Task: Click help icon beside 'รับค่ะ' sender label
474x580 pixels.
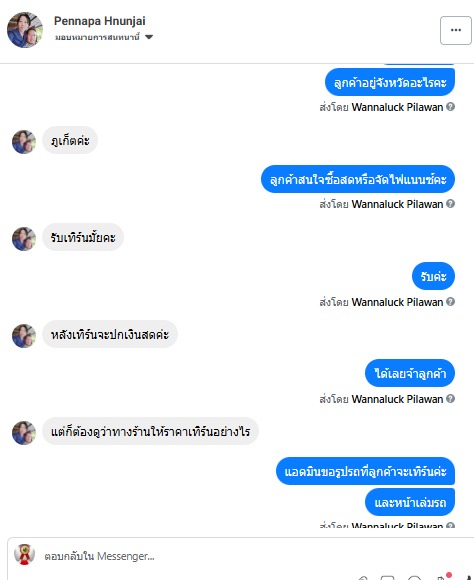Action: point(450,302)
